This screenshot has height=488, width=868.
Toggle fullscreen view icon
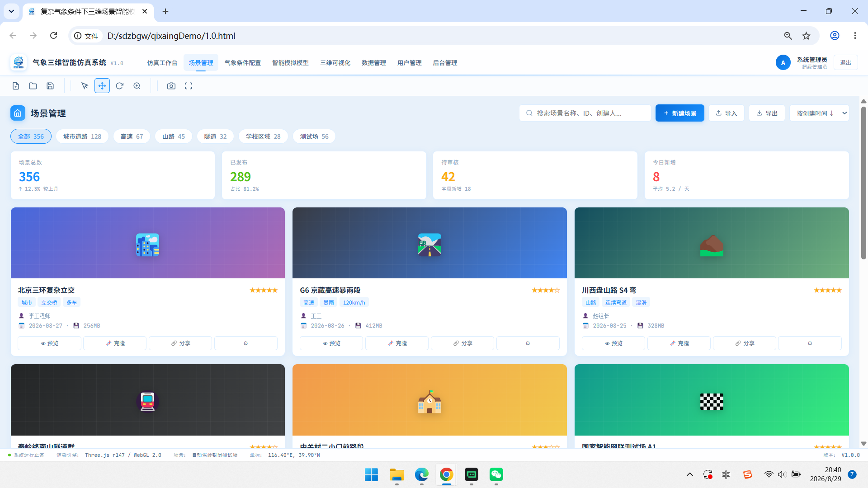click(x=189, y=86)
